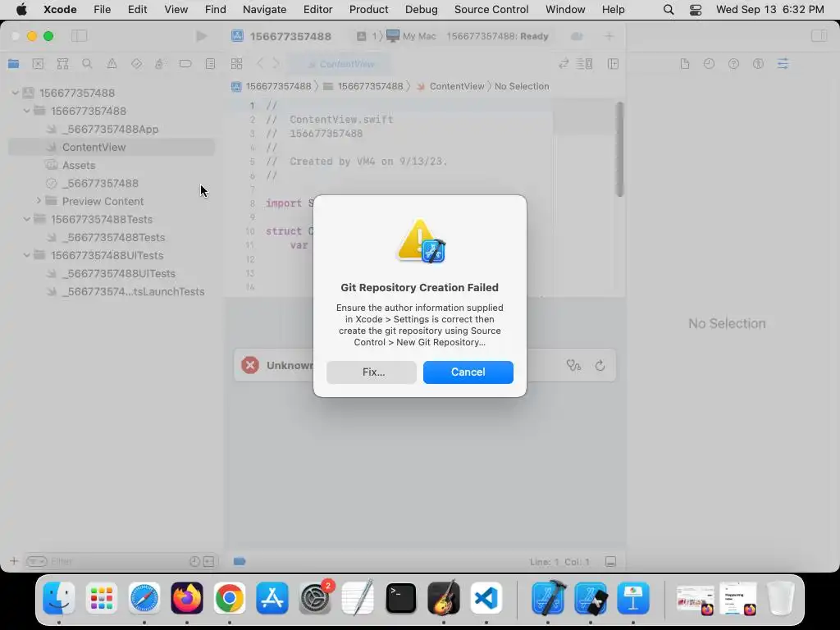Open the Project navigator folder icon

click(x=13, y=64)
